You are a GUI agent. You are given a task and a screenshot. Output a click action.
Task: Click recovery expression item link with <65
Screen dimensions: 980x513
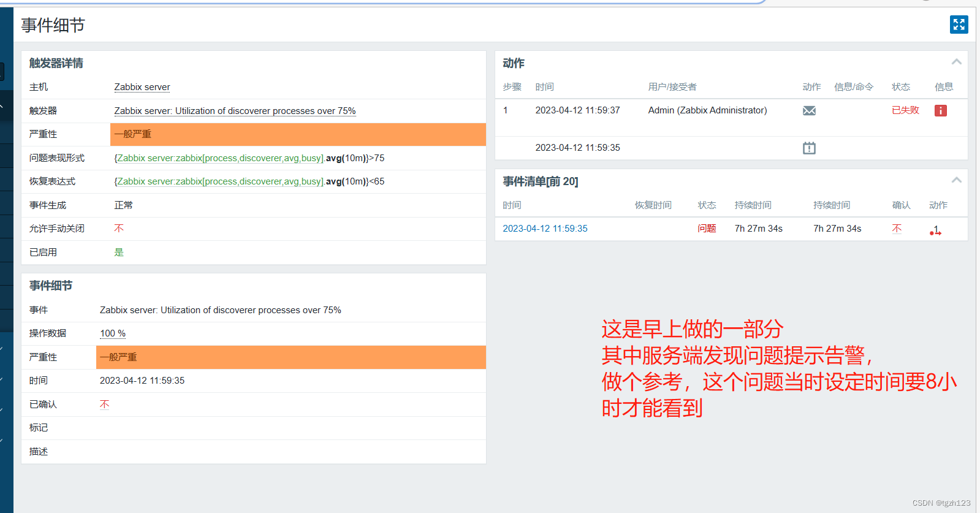(x=220, y=181)
